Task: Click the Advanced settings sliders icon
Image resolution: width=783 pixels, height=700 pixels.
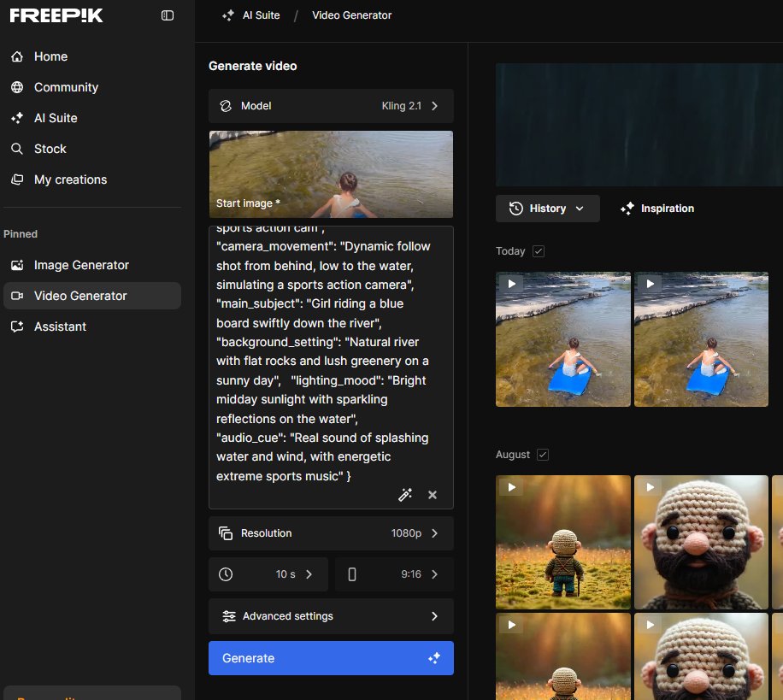Action: [229, 616]
